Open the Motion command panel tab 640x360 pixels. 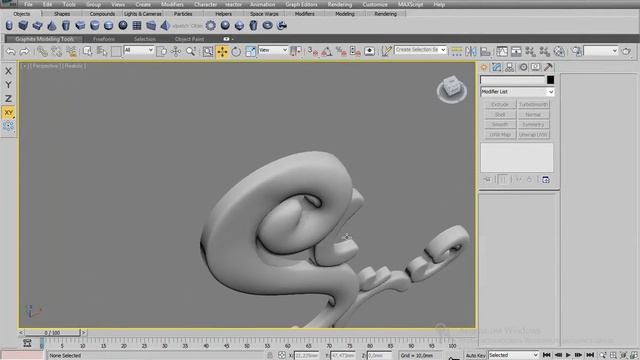point(523,67)
